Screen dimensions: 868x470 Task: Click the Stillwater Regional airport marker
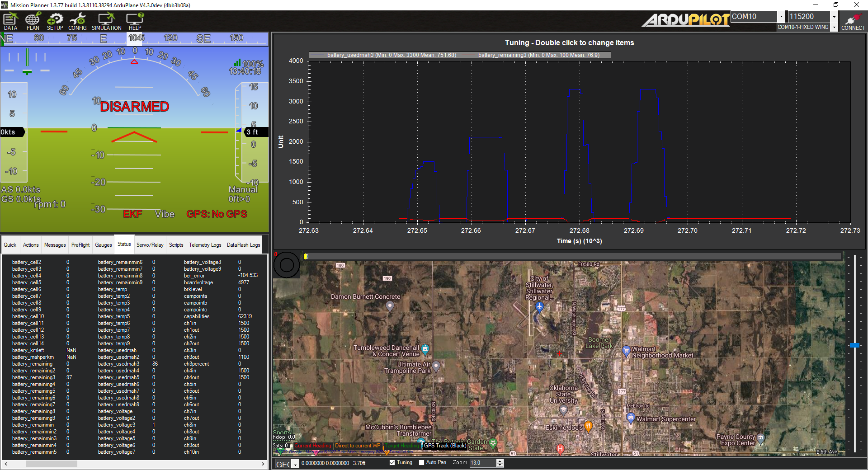pyautogui.click(x=539, y=307)
